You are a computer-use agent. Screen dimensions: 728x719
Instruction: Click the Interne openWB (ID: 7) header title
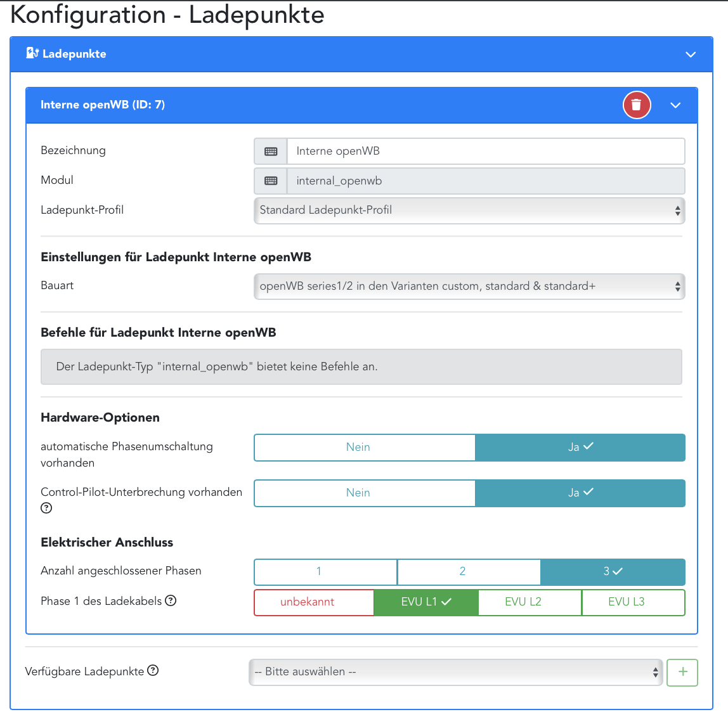[103, 105]
